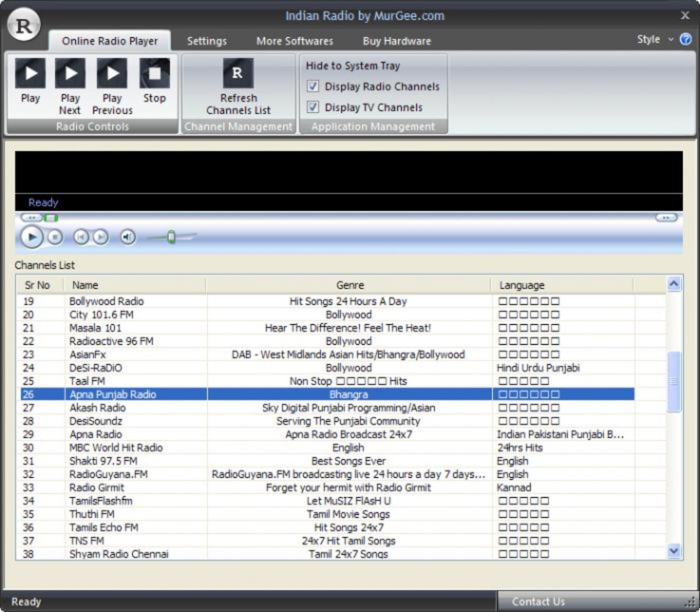The width and height of the screenshot is (700, 612).
Task: Click the Contact Us button
Action: pos(538,602)
